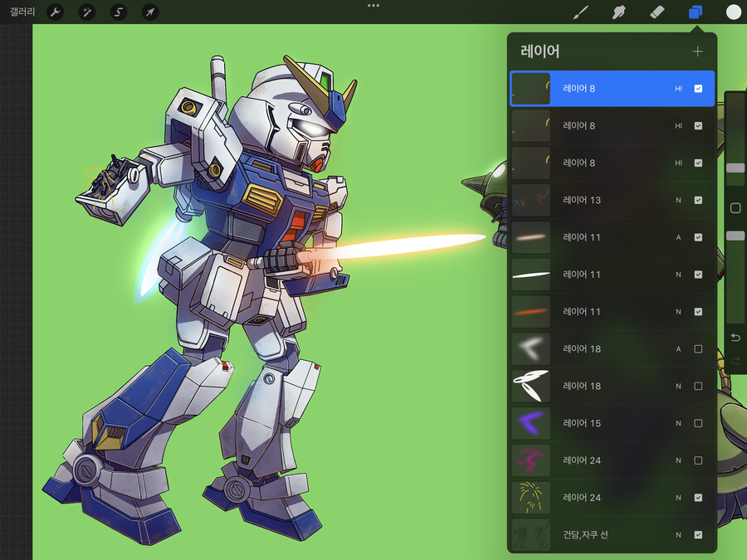This screenshot has height=560, width=747.
Task: Enable visibility of 레이어 15
Action: tap(698, 423)
